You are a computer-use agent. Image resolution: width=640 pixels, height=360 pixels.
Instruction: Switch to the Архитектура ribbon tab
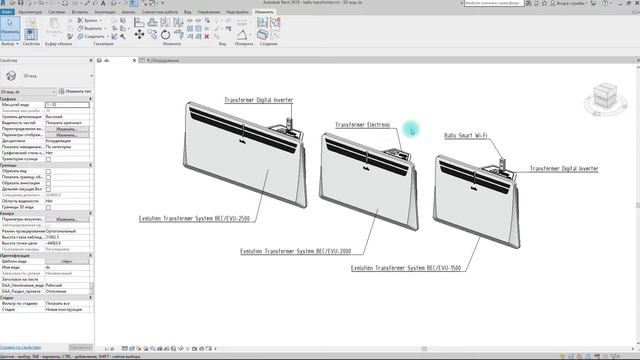point(30,12)
